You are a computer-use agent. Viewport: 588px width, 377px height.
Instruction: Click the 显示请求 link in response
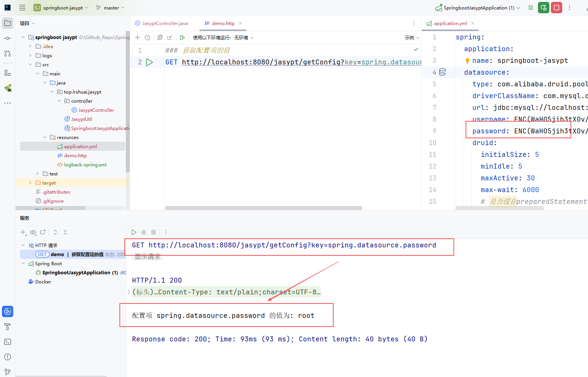coord(147,257)
